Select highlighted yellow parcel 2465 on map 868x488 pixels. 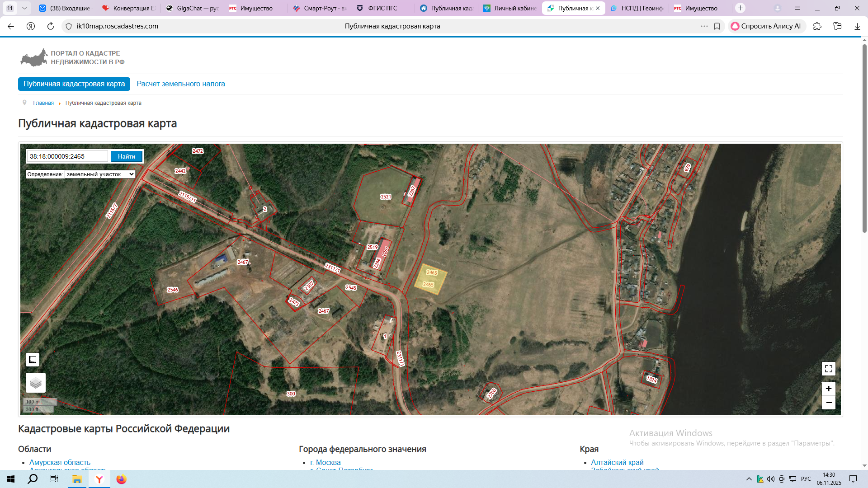(431, 280)
